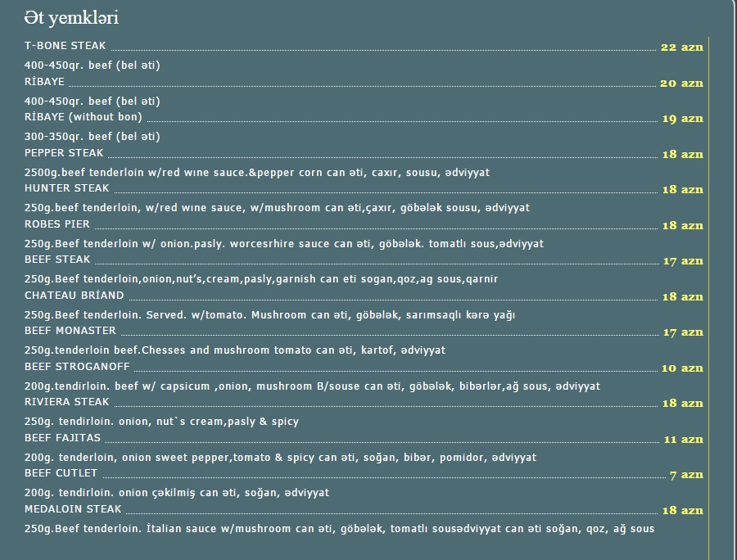Click the MEDALOIN STEAK dish name

(73, 508)
